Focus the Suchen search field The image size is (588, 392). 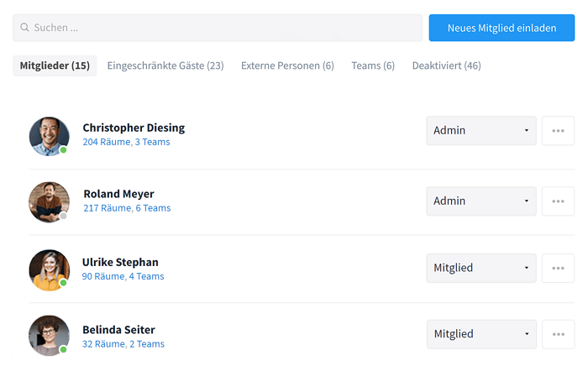218,28
